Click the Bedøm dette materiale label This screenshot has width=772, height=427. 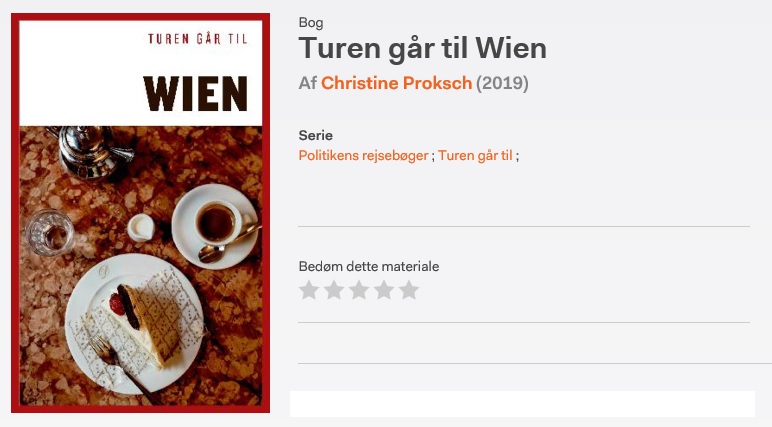pos(369,266)
